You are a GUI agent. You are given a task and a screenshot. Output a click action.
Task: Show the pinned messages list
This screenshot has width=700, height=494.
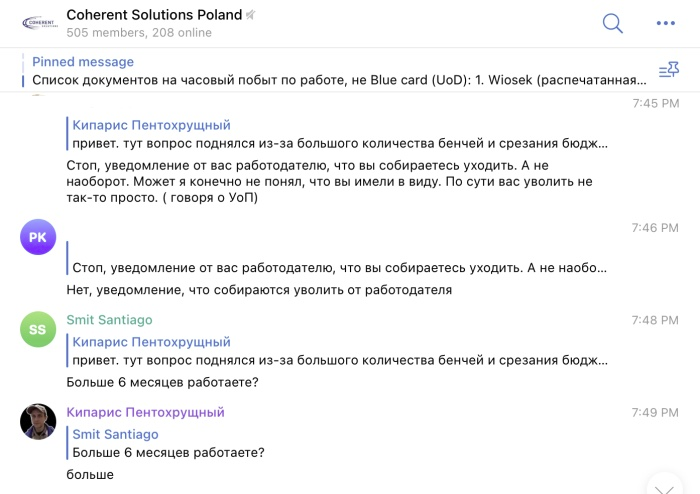coord(668,70)
